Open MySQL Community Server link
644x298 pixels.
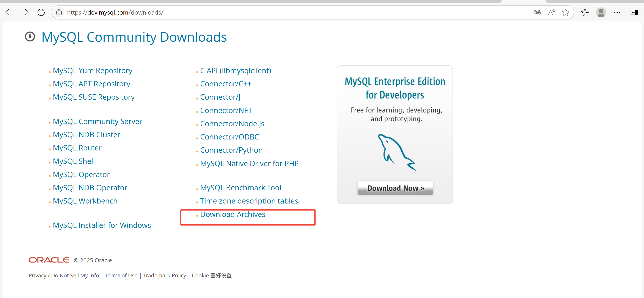97,121
